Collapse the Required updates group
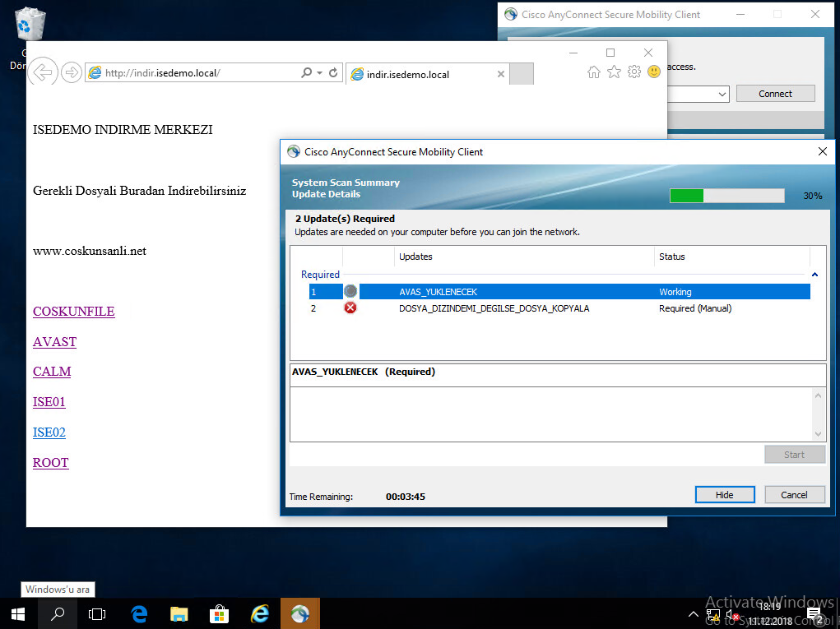 pyautogui.click(x=814, y=275)
